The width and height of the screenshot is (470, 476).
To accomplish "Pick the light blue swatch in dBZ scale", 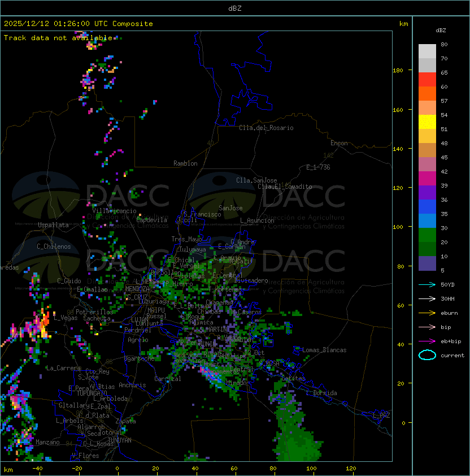I will click(427, 220).
